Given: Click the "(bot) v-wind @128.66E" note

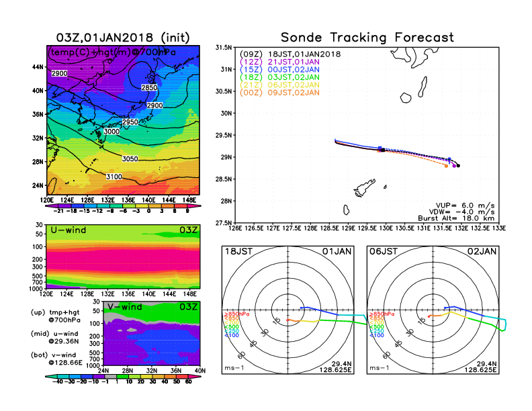Looking at the screenshot, I should 56,359.
